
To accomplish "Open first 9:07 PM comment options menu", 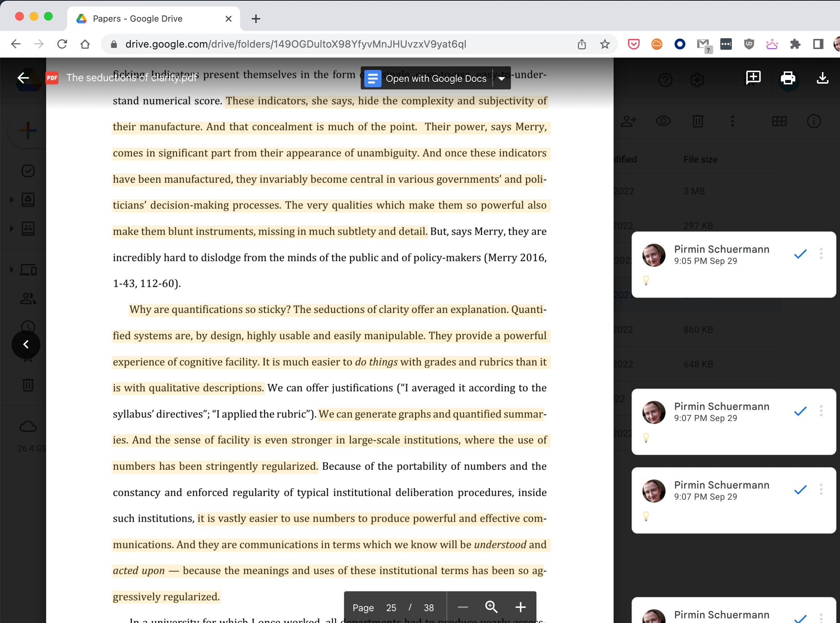I will pyautogui.click(x=821, y=411).
